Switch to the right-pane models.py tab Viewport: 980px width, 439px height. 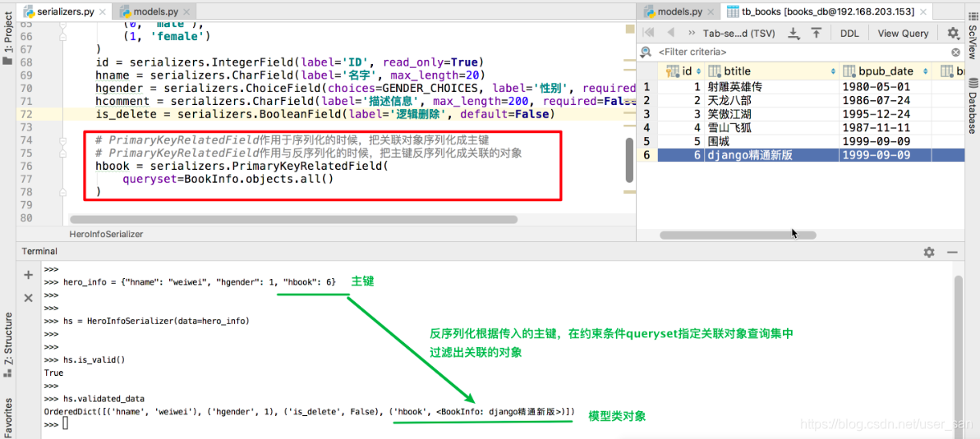[x=678, y=11]
